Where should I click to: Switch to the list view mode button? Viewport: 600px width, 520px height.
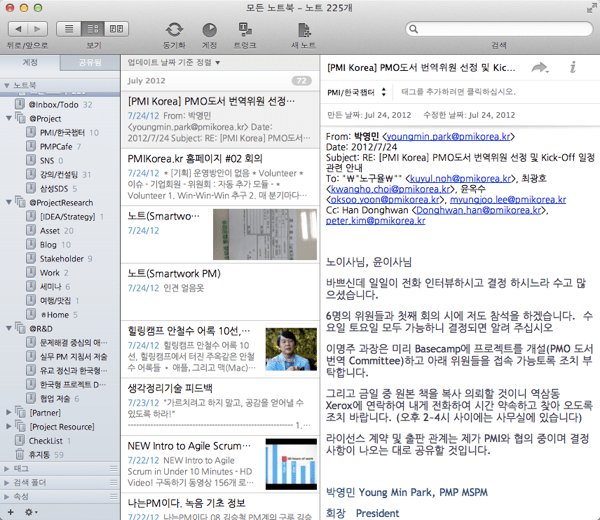click(69, 30)
